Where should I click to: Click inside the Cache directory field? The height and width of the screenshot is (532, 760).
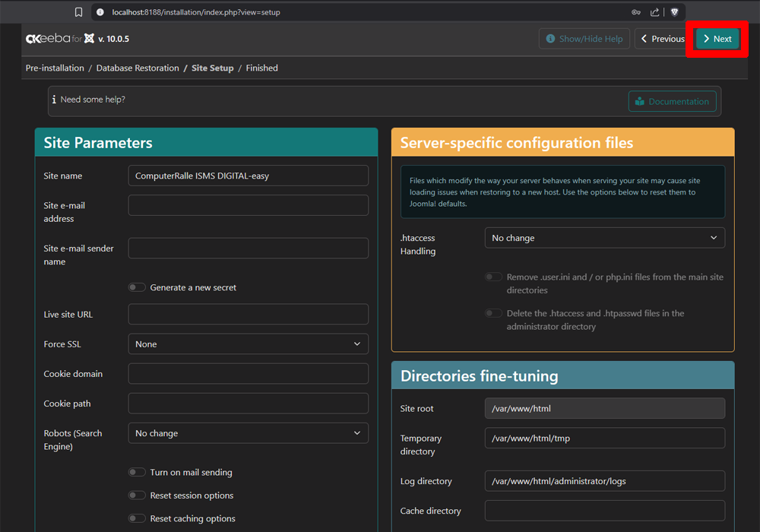coord(604,510)
